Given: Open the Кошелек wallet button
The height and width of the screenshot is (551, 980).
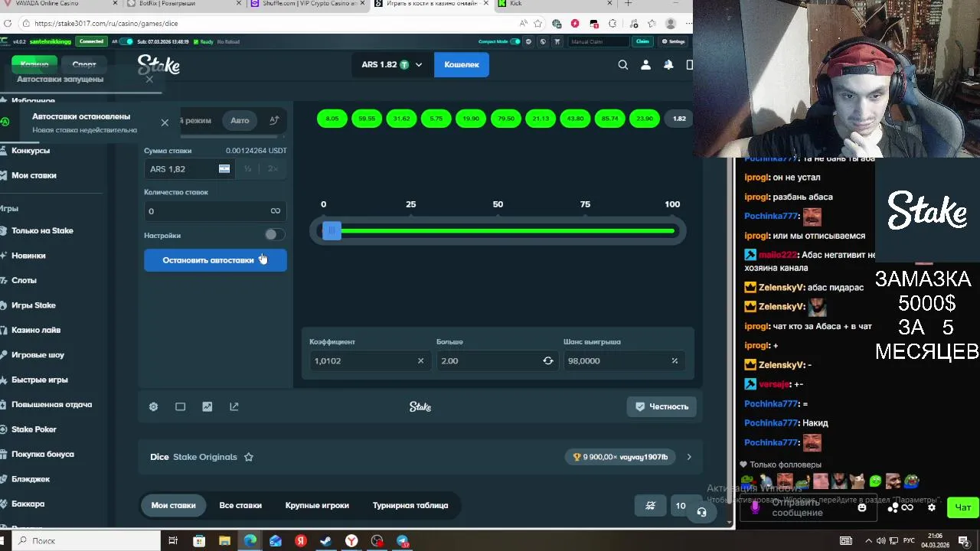Looking at the screenshot, I should [x=462, y=65].
